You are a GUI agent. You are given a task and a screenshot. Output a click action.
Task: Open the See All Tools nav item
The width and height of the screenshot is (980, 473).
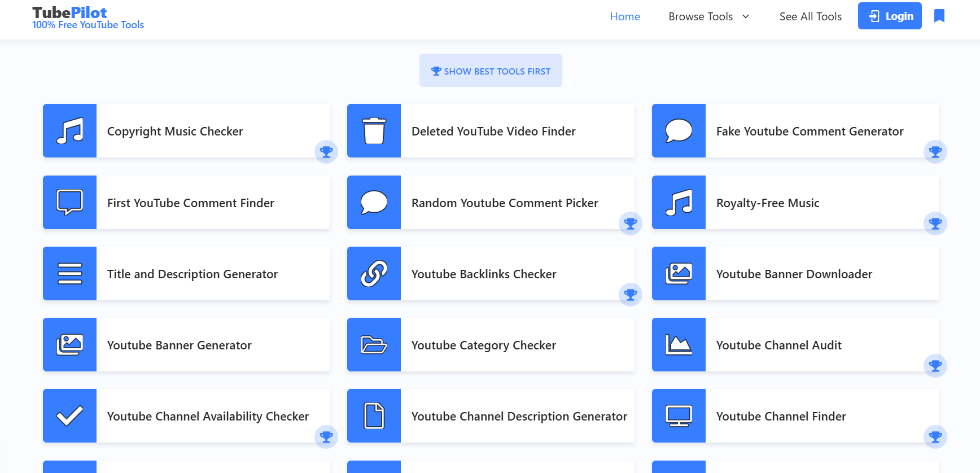pos(811,16)
